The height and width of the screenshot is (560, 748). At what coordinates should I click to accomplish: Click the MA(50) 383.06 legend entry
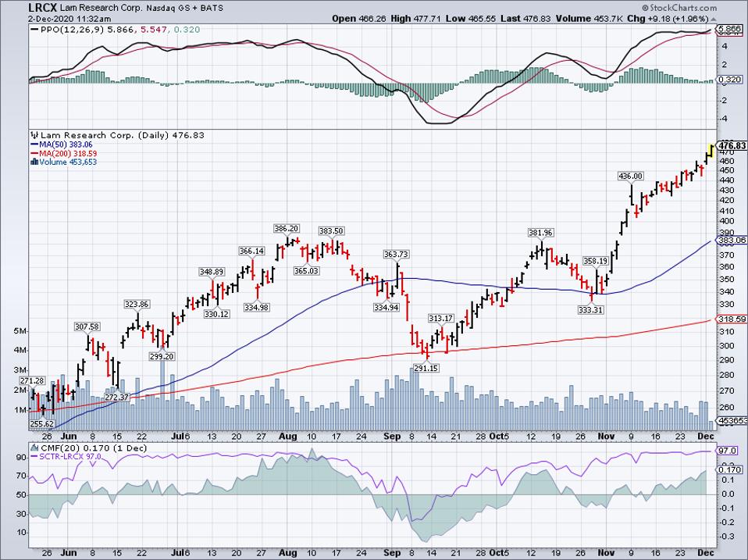(62, 144)
